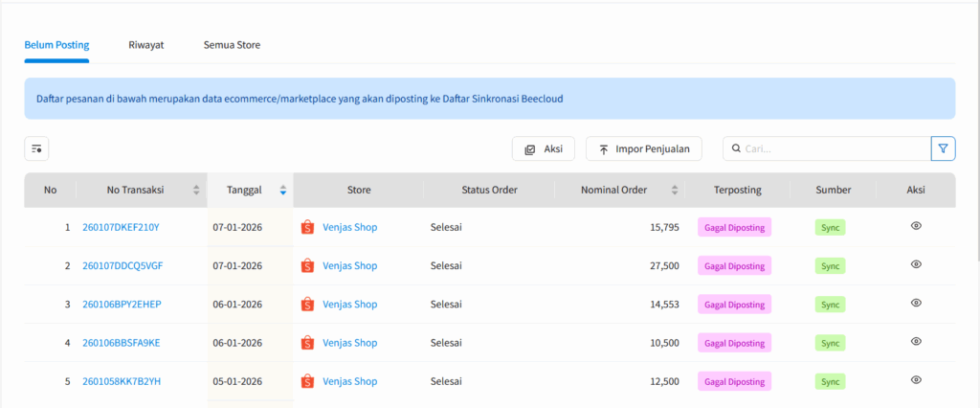Click the nominal value 14,553

(x=664, y=305)
